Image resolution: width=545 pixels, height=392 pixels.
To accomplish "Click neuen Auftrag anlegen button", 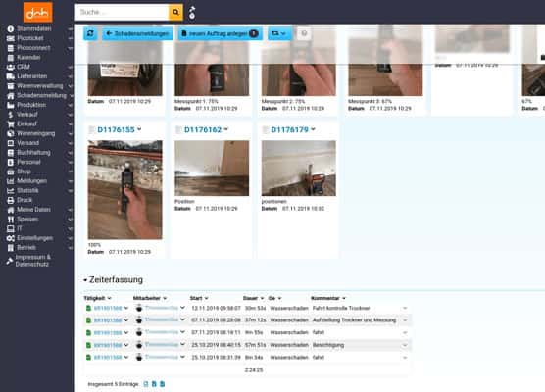I will point(221,33).
